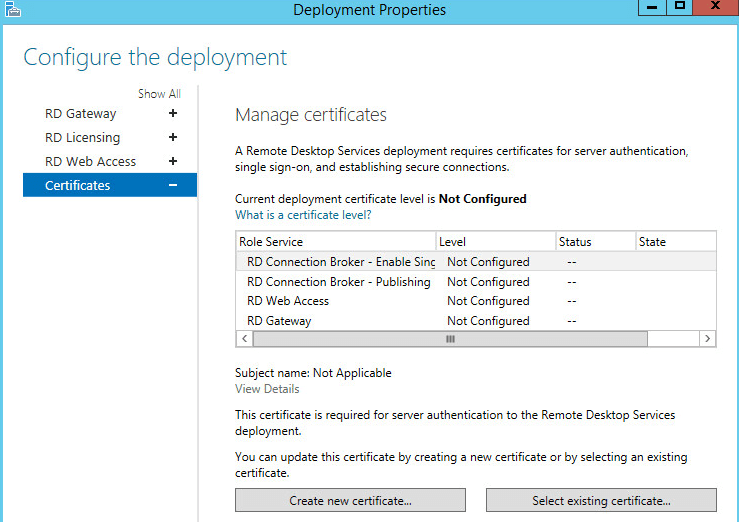Open the RD Gateway settings page
Screen dimensions: 739x522
coord(80,114)
